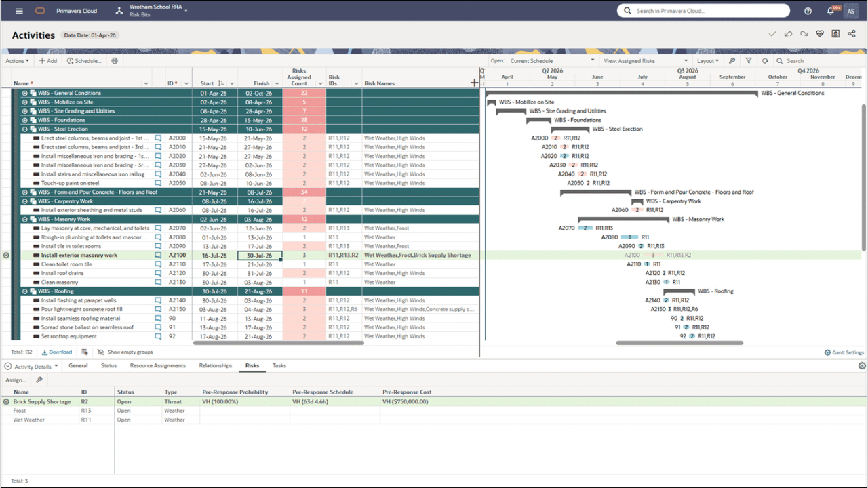Image resolution: width=868 pixels, height=488 pixels.
Task: Click the Schedule... button
Action: point(84,61)
